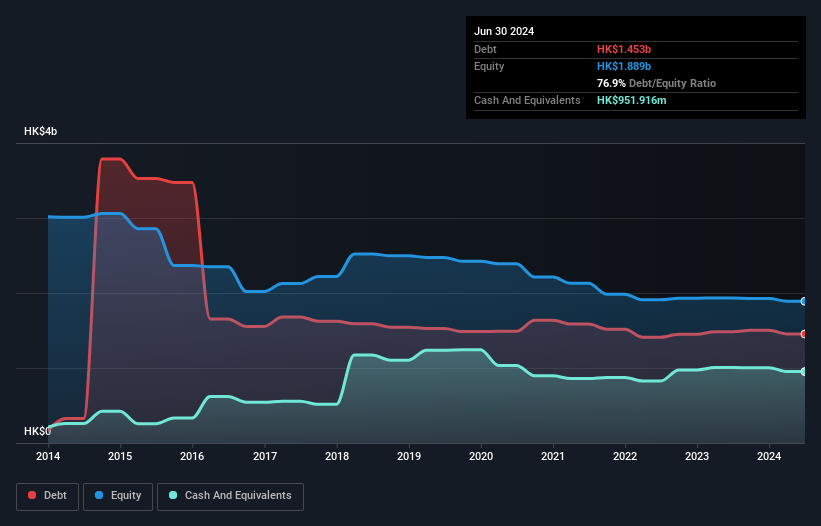Click the 2015 x-axis label

pos(120,456)
